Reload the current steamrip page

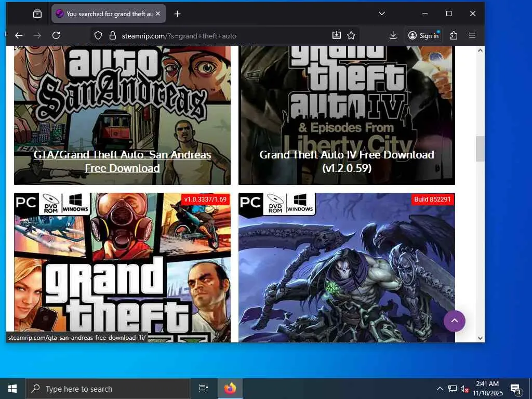point(56,36)
